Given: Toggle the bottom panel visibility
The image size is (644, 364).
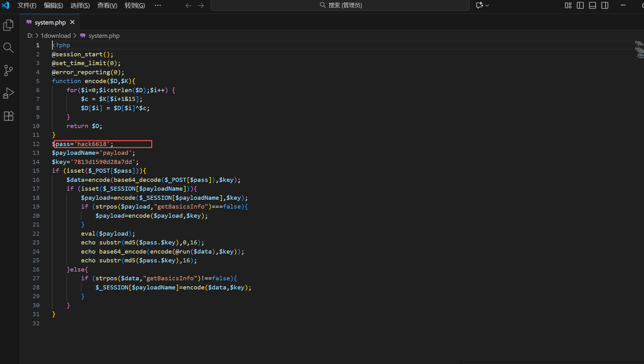Looking at the screenshot, I should click(592, 5).
